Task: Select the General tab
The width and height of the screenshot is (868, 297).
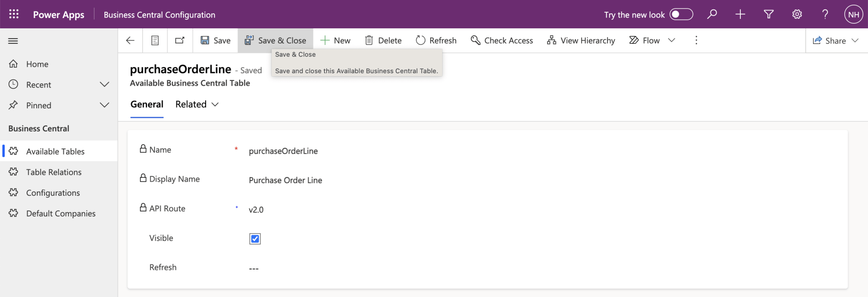Action: coord(147,105)
